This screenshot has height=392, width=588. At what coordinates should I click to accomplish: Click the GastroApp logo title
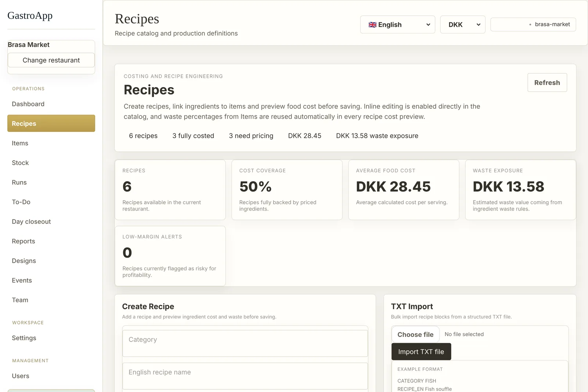click(x=30, y=15)
